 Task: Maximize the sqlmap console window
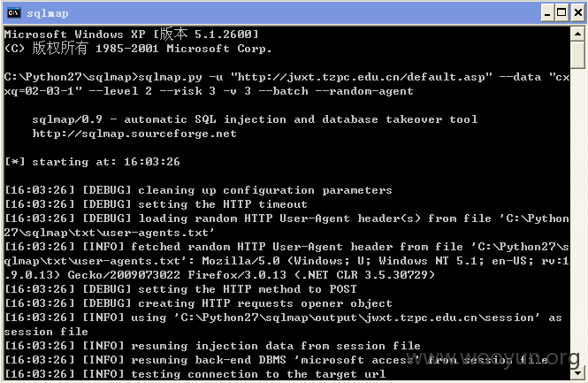(x=561, y=13)
